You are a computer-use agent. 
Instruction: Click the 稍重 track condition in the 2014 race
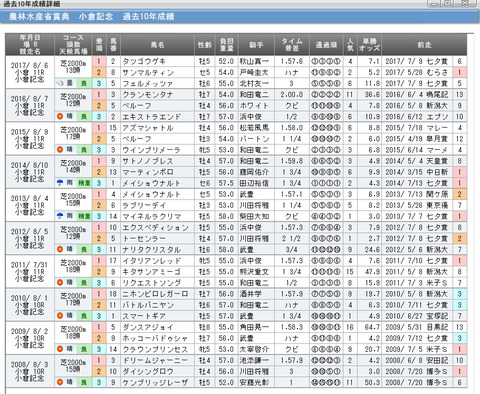click(84, 183)
